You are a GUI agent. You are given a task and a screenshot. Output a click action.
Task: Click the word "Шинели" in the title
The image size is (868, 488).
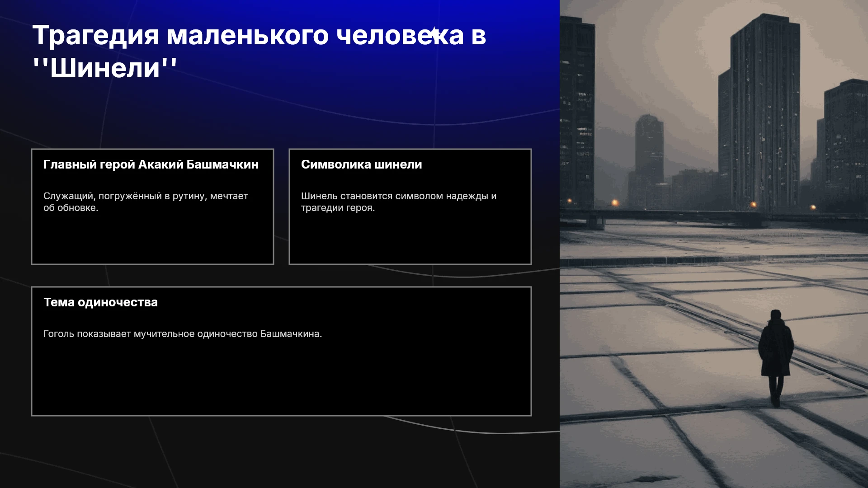click(105, 68)
